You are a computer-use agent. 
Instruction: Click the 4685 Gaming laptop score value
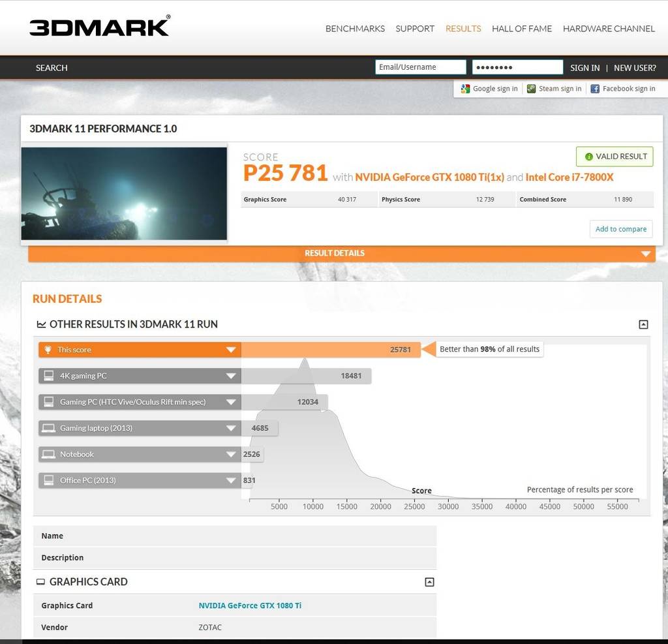pyautogui.click(x=260, y=428)
